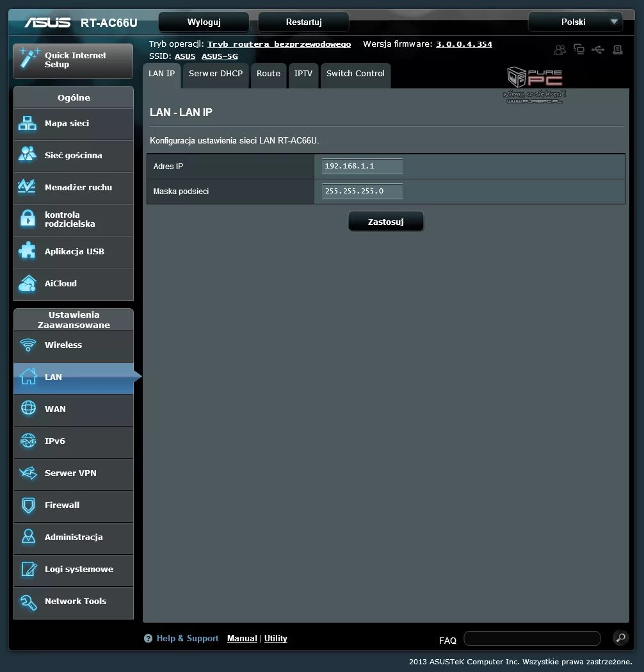Click the Aplikacja USB puzzle icon
This screenshot has height=672, width=644.
point(28,250)
